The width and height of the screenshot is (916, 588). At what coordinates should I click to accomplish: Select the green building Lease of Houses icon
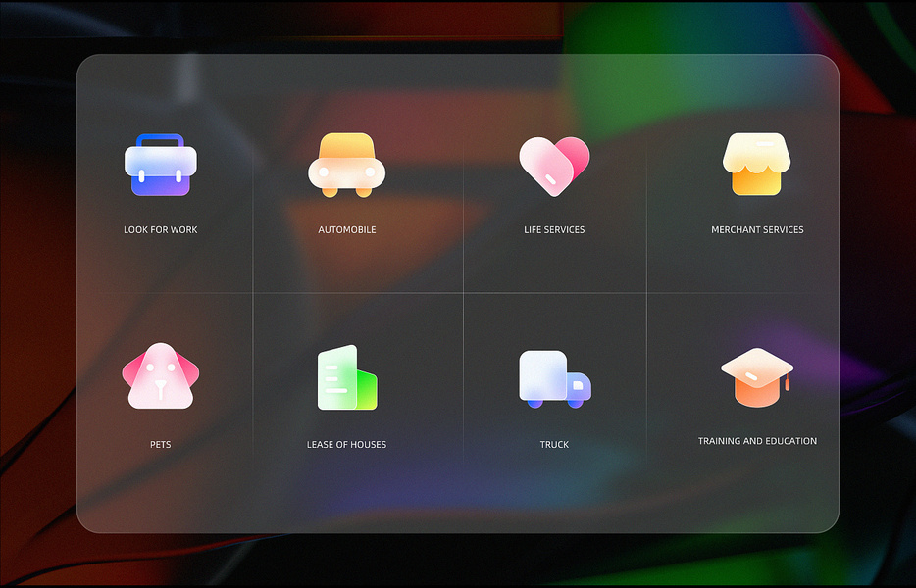click(347, 377)
